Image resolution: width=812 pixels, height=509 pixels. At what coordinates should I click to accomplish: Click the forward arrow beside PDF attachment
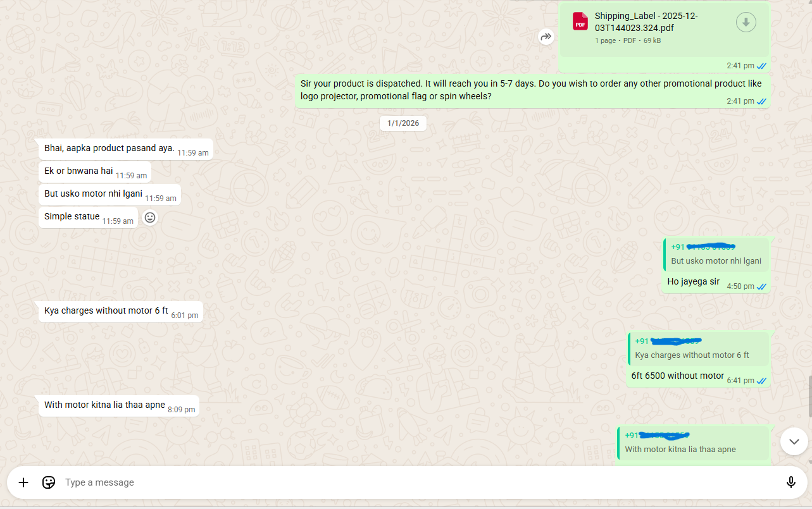tap(546, 37)
